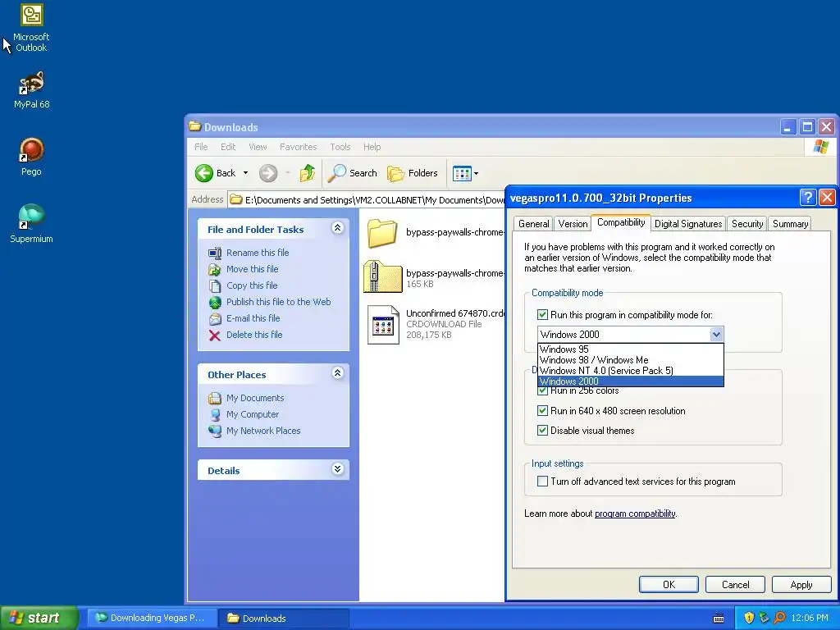Click Cancel in the Properties dialog
The height and width of the screenshot is (630, 840).
pyautogui.click(x=735, y=584)
